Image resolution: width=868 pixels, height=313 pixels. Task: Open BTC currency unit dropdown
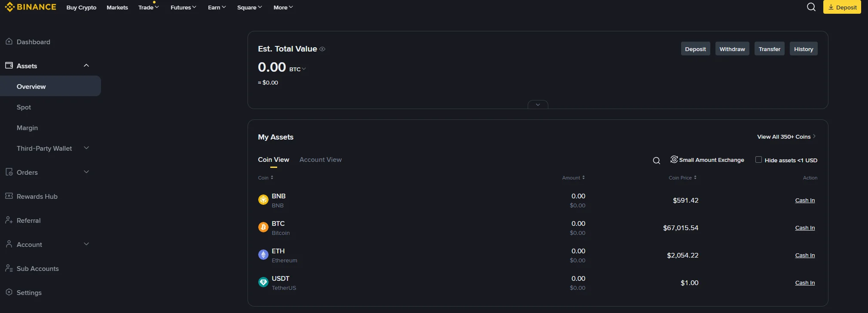(x=297, y=69)
